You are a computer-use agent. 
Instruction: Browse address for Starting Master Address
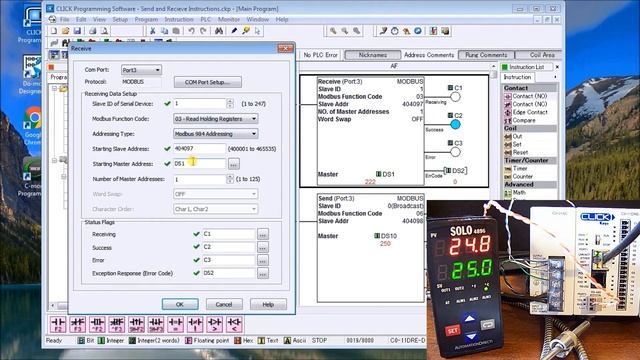click(x=233, y=164)
